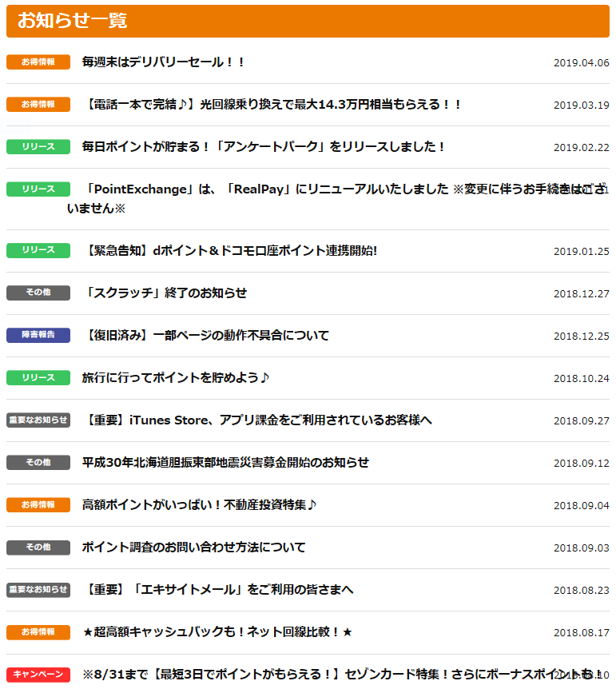Click the 障害報告 tag
Viewport: 616px width, 693px height.
38,335
